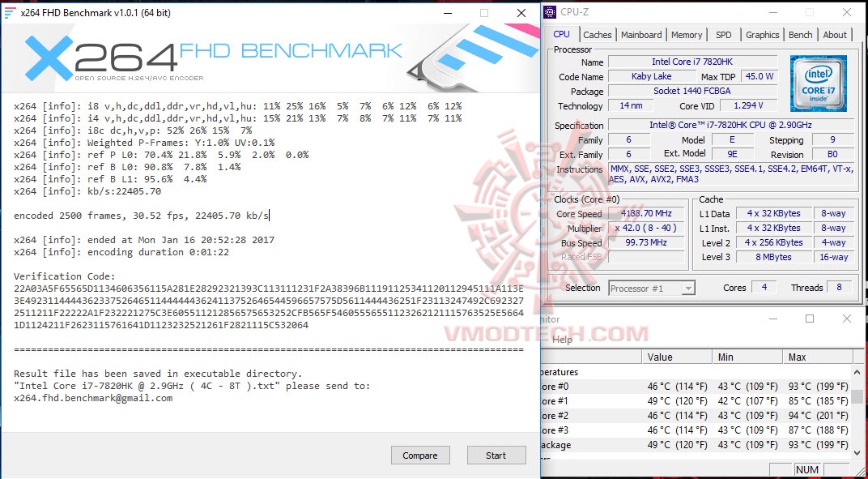The image size is (868, 479).
Task: Maximize the hardware monitor window
Action: point(810,319)
